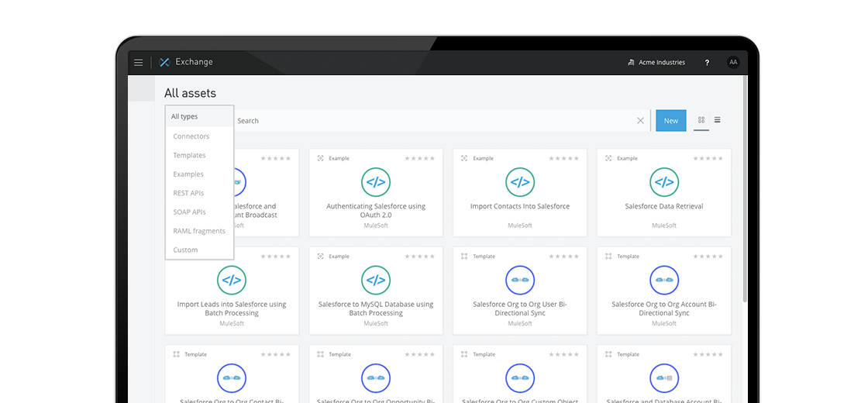
Task: Collapse the All types dropdown
Action: tap(199, 116)
